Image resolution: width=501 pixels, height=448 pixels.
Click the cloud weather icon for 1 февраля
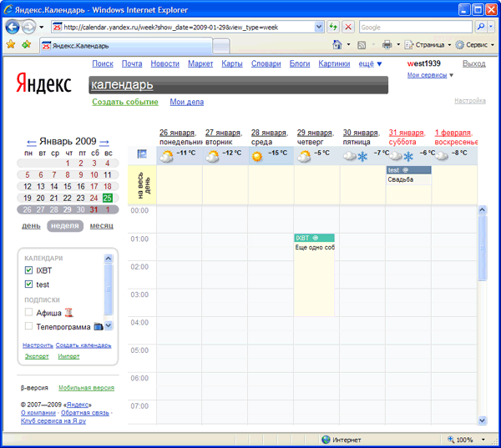[x=442, y=156]
